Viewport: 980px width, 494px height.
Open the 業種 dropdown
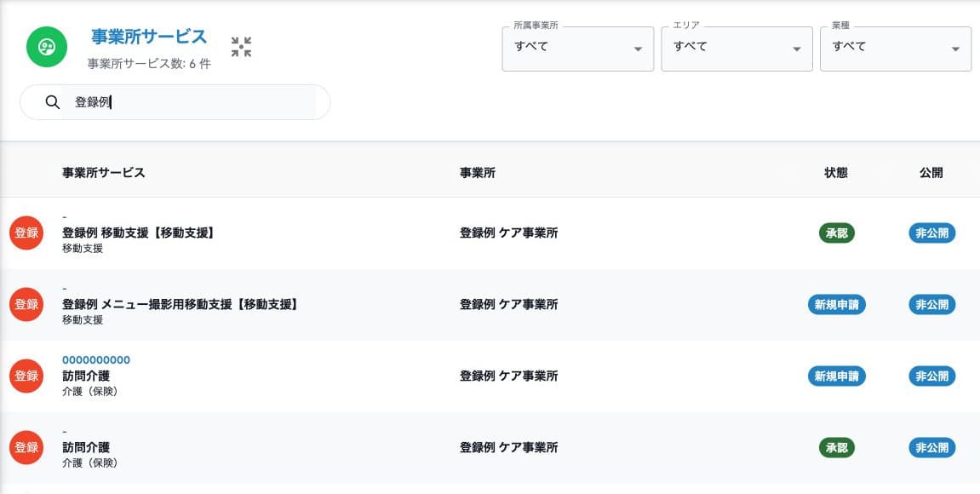tap(896, 49)
